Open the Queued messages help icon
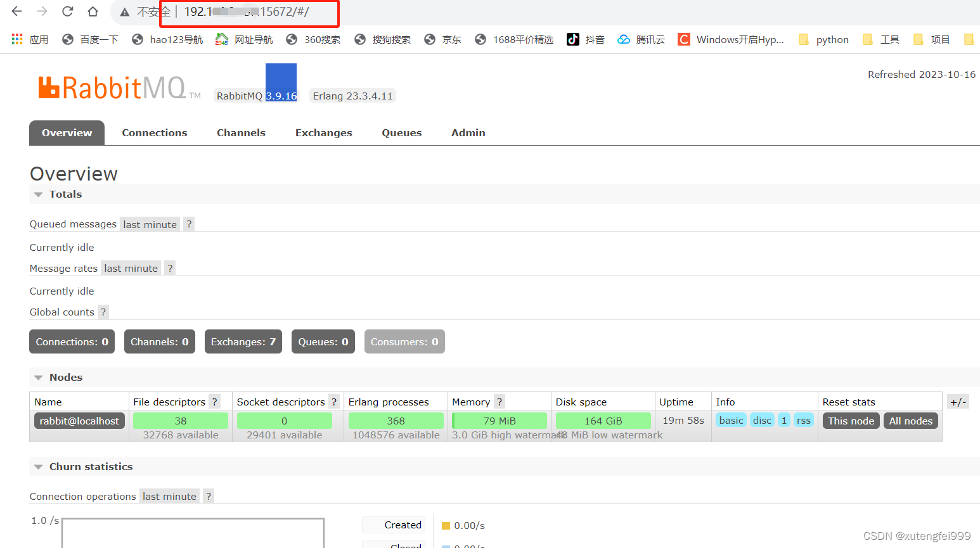Screen dimensions: 980x548 [188, 224]
